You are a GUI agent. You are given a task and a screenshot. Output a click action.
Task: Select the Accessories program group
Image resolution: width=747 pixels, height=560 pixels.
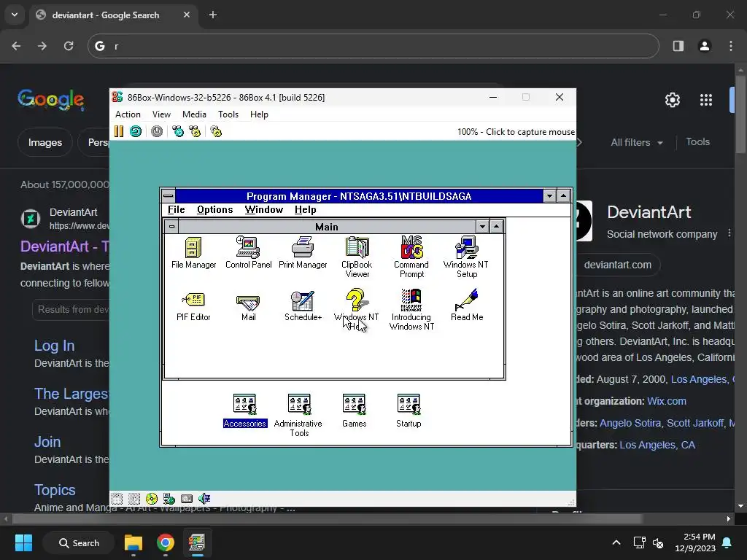[245, 411]
